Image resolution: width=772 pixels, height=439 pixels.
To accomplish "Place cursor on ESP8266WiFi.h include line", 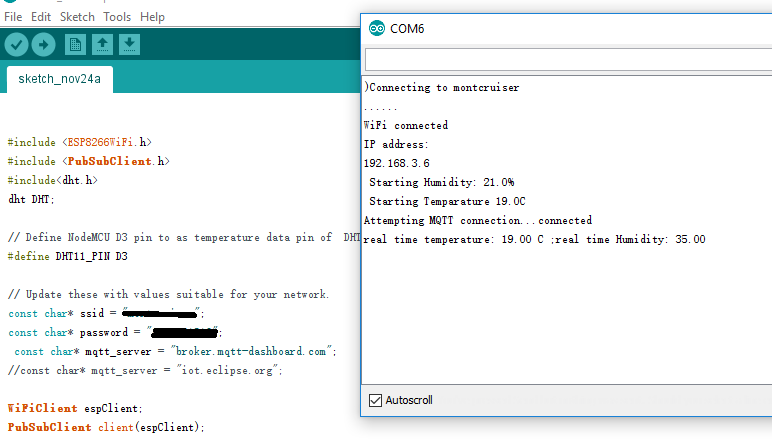I will (79, 142).
